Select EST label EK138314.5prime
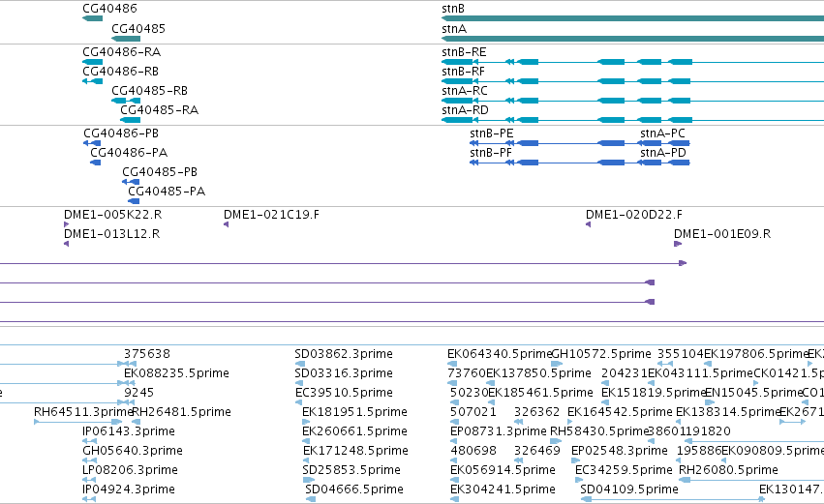 (x=728, y=412)
